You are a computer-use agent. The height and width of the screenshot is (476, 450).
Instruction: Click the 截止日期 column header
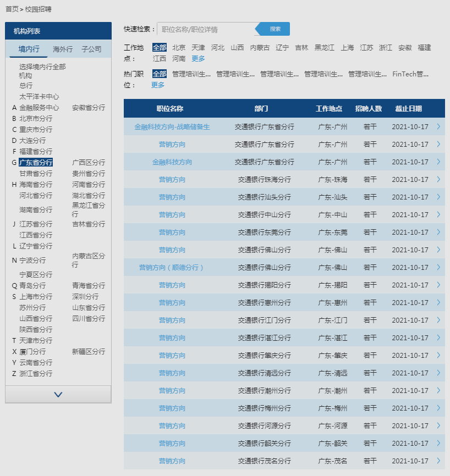pos(408,109)
